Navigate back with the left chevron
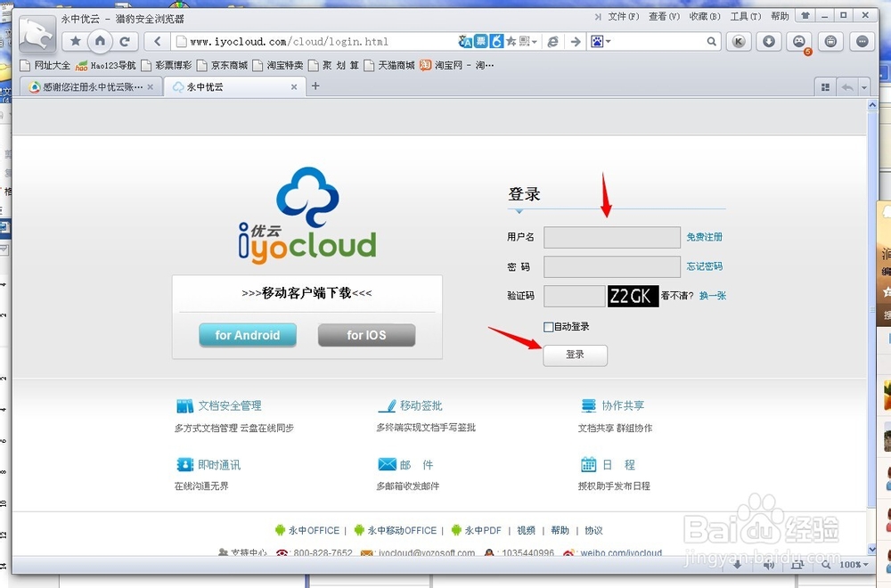The height and width of the screenshot is (588, 891). coord(158,41)
